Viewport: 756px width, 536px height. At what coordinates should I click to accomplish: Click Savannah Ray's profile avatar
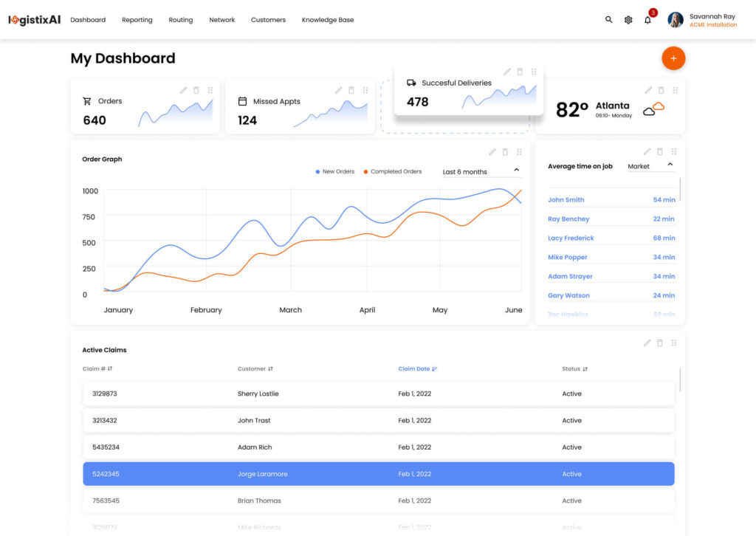(675, 20)
